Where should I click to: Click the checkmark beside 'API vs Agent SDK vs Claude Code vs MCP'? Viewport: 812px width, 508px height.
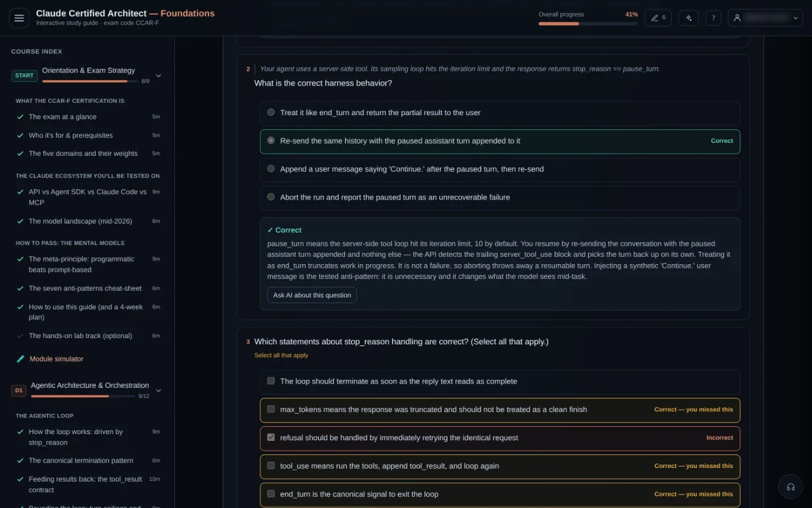click(x=20, y=192)
